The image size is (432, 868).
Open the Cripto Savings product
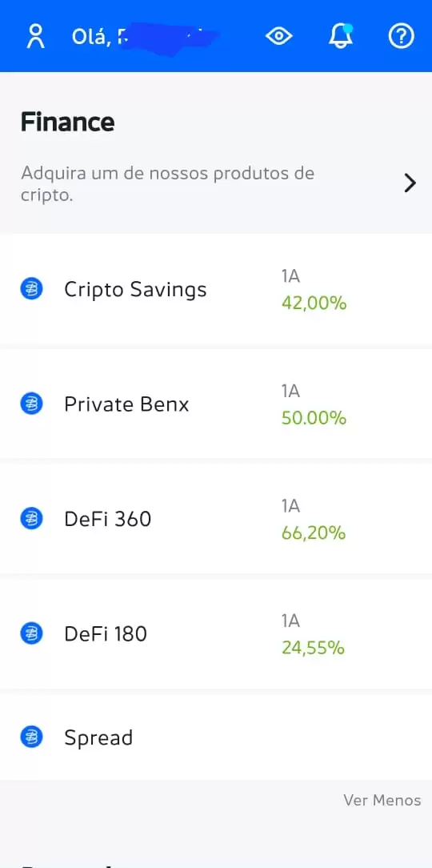point(216,290)
